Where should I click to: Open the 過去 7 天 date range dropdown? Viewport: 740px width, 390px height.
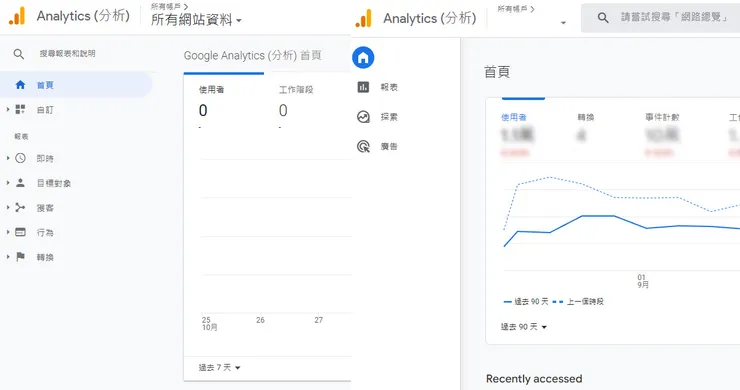pyautogui.click(x=219, y=367)
